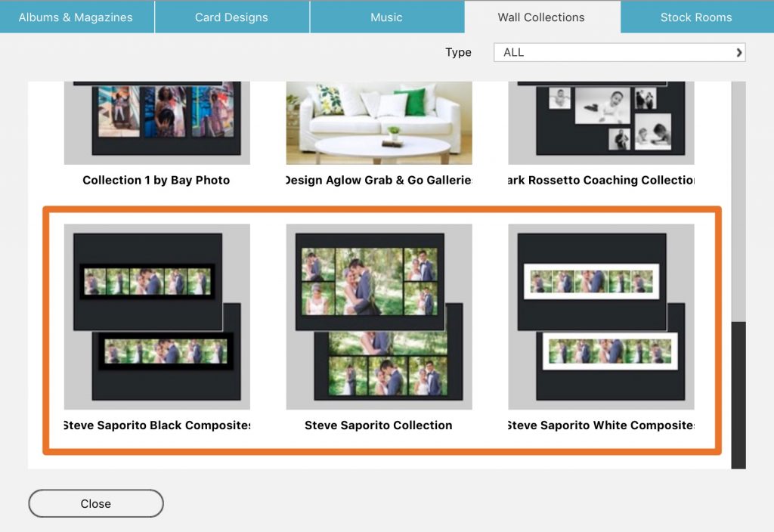
Task: Click the Design Aglow Grab & Go Galleries label
Action: 379,180
